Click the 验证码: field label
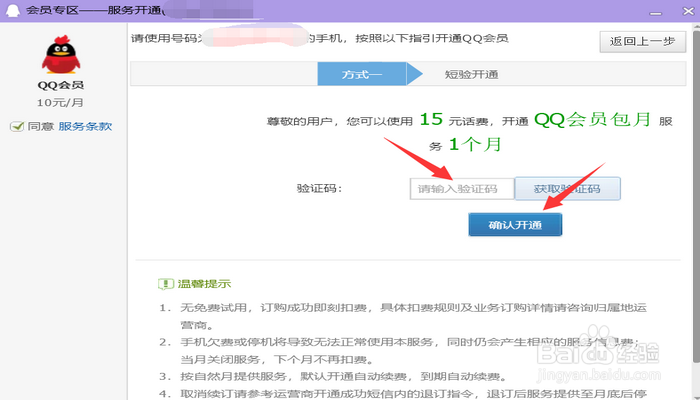The height and width of the screenshot is (400, 700). [x=319, y=189]
